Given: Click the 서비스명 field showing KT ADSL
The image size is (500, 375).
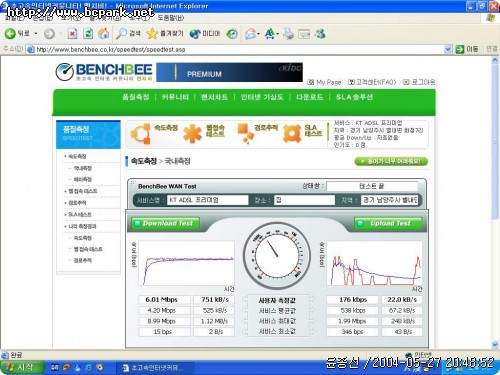Looking at the screenshot, I should [x=207, y=200].
